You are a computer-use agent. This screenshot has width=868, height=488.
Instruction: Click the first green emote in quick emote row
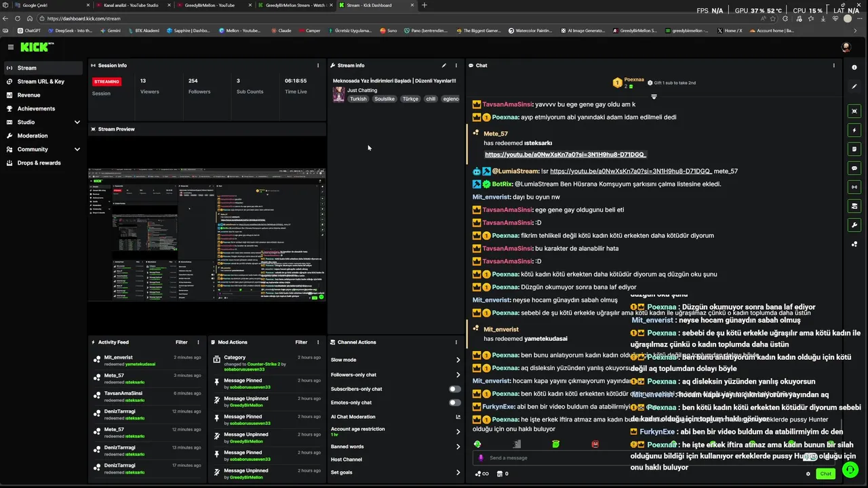(477, 444)
